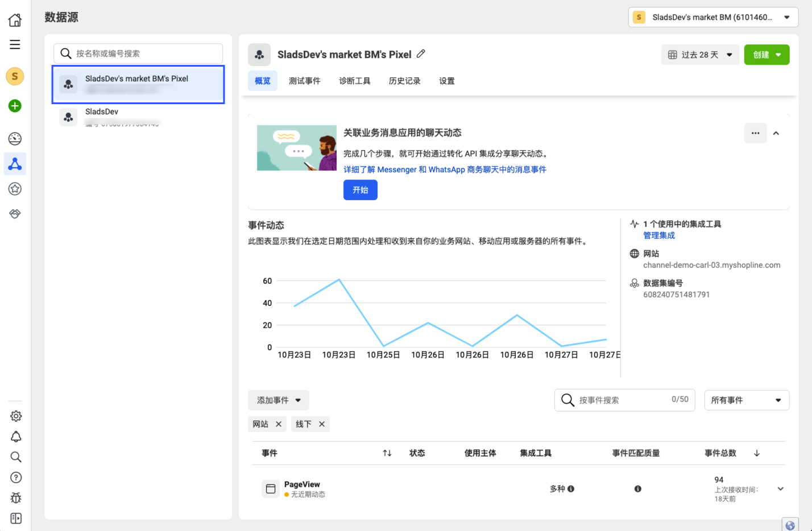Open the 添加事件 dropdown
This screenshot has height=531, width=812.
point(278,400)
